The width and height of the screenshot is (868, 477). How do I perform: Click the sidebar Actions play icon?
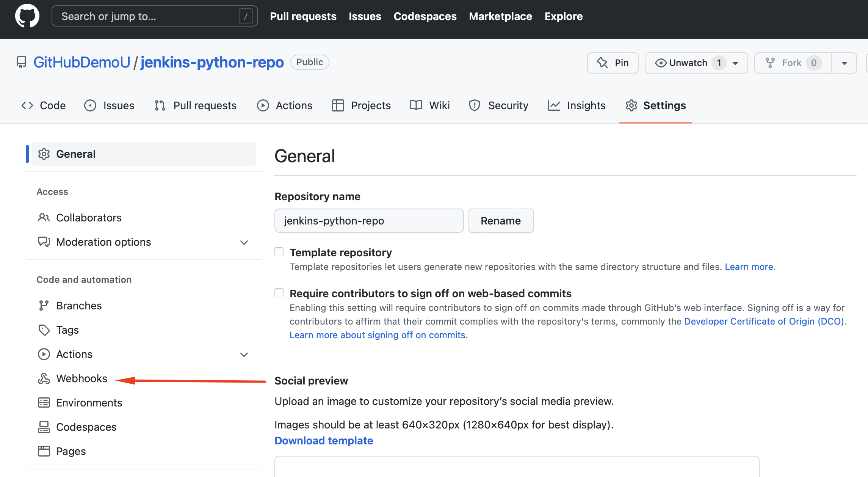[x=44, y=354]
